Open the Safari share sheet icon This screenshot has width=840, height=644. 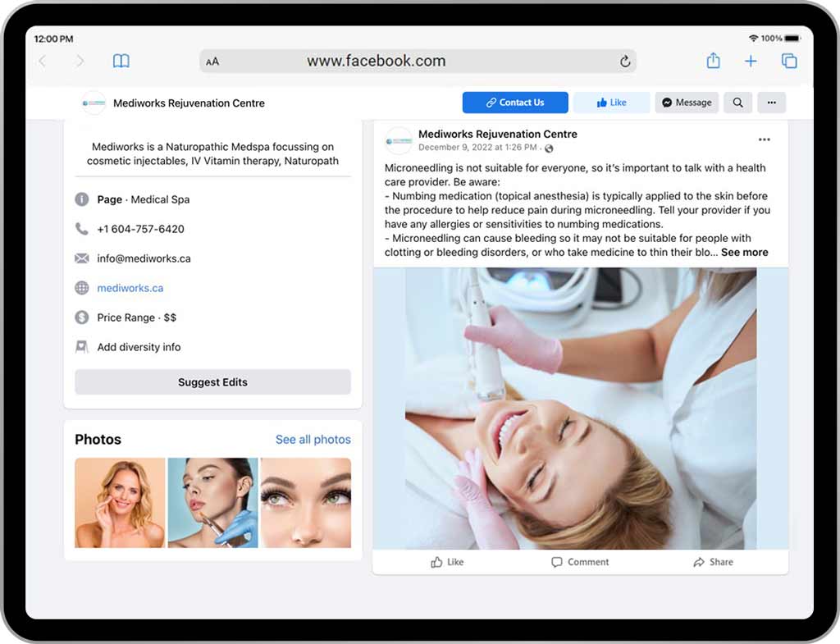713,61
